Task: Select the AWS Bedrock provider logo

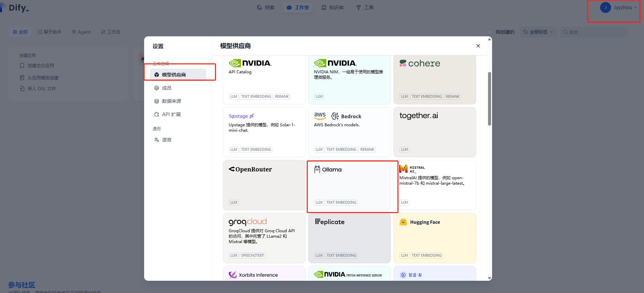Action: point(337,116)
